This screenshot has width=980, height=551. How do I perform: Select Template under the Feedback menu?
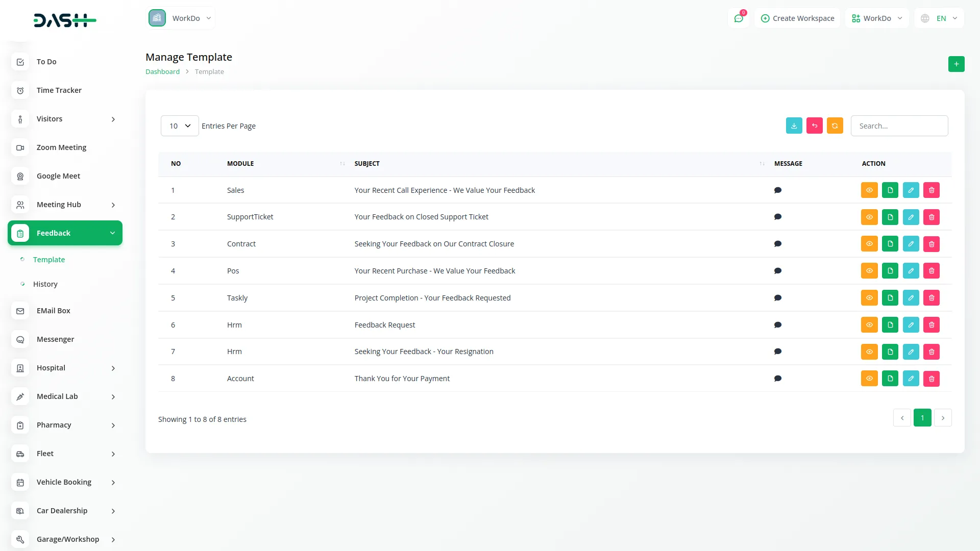click(x=49, y=259)
